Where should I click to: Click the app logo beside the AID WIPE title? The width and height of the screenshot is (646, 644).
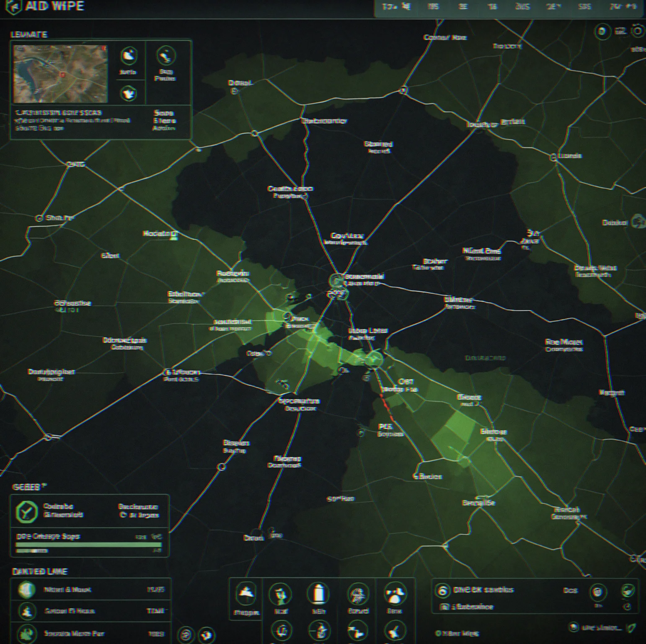click(x=13, y=7)
